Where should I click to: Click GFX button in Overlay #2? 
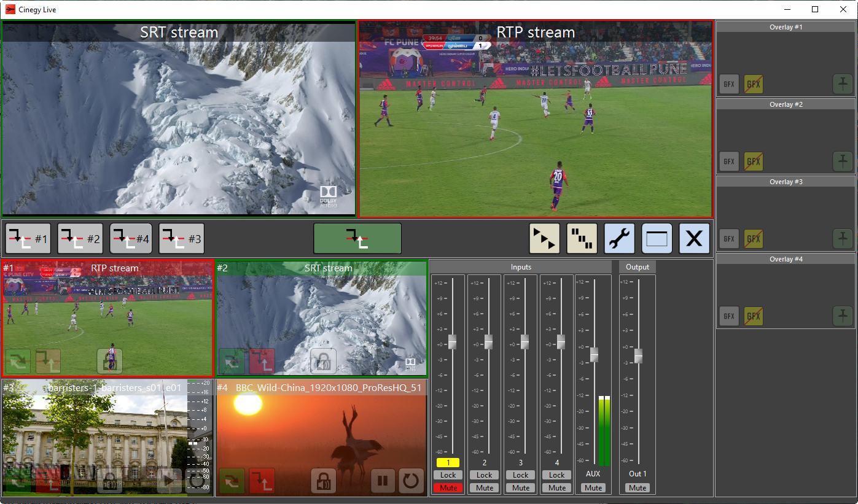click(729, 161)
